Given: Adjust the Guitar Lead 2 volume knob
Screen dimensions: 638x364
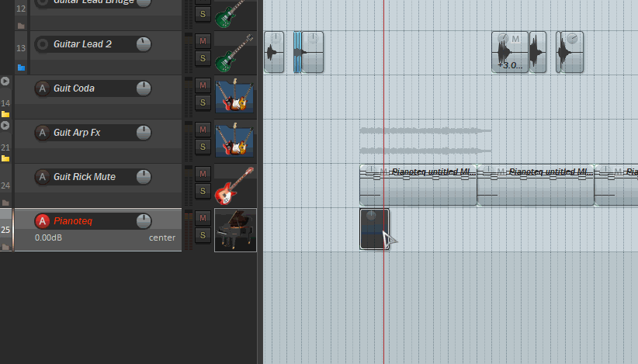Looking at the screenshot, I should click(x=144, y=44).
